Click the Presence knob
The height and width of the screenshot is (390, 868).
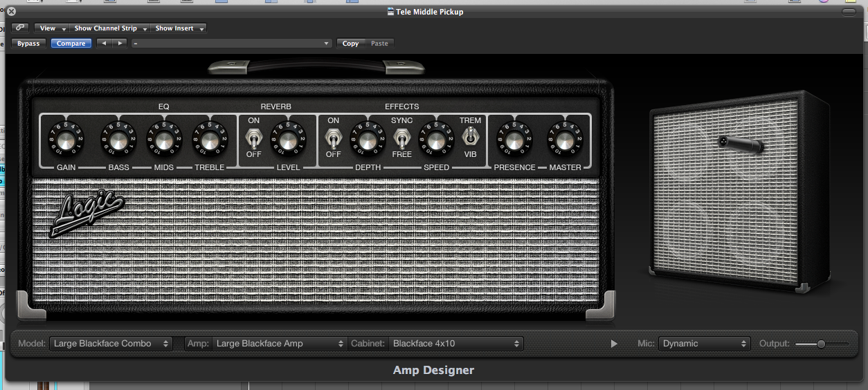[x=514, y=141]
